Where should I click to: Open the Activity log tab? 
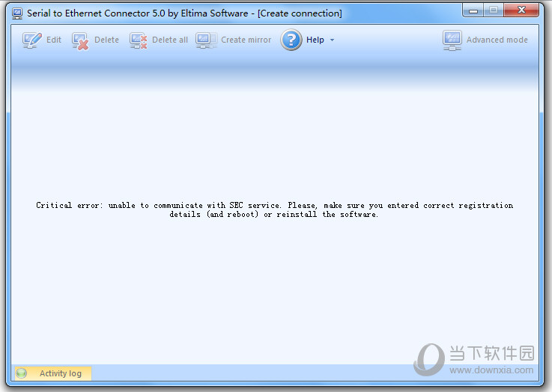(x=53, y=373)
